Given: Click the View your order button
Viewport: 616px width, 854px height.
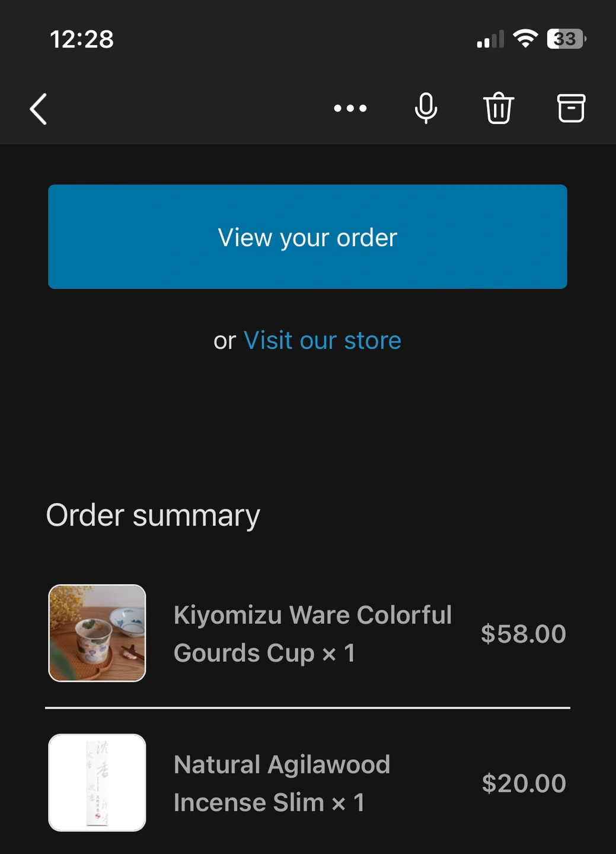Looking at the screenshot, I should pyautogui.click(x=307, y=237).
